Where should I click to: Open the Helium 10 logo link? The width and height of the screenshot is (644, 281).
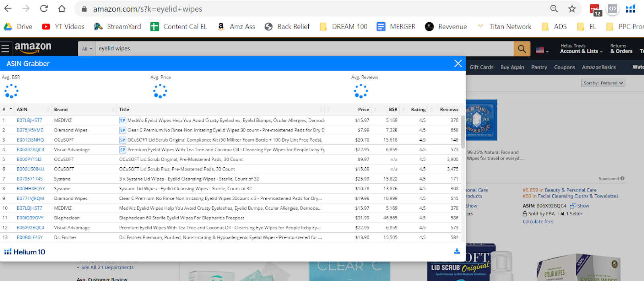click(x=25, y=252)
